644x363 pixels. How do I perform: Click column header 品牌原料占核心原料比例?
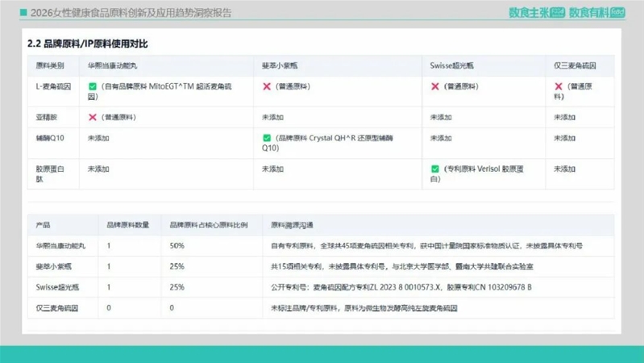click(x=209, y=225)
